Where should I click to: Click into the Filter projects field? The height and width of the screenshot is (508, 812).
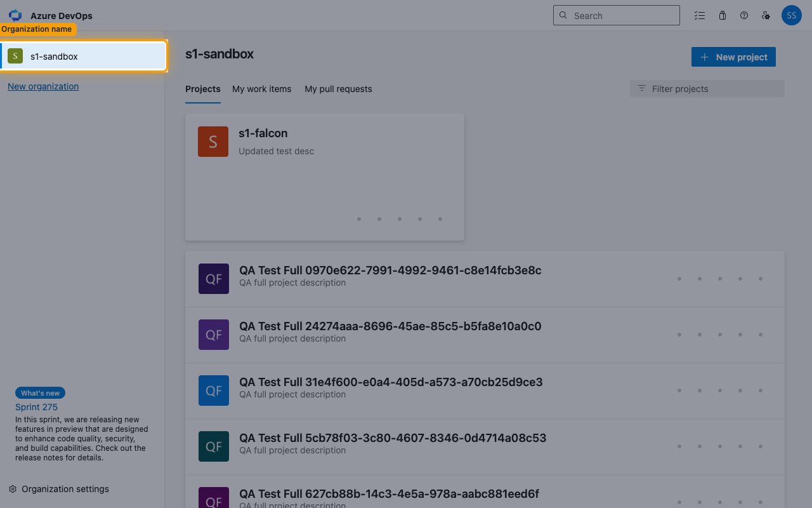(x=707, y=89)
